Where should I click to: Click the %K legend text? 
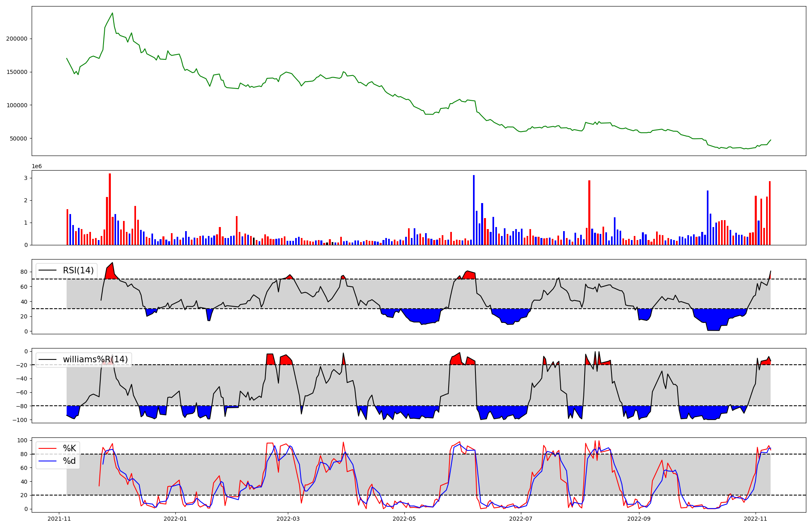69,448
